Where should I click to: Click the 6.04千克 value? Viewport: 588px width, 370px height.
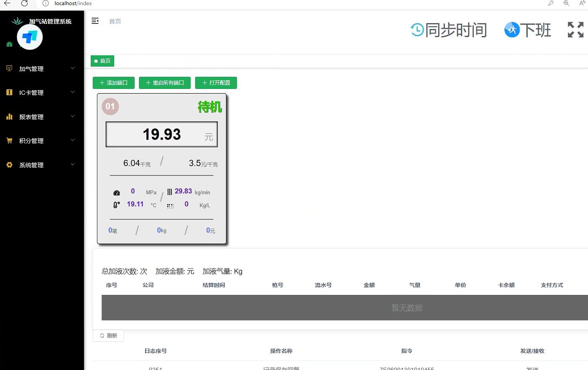click(x=137, y=163)
